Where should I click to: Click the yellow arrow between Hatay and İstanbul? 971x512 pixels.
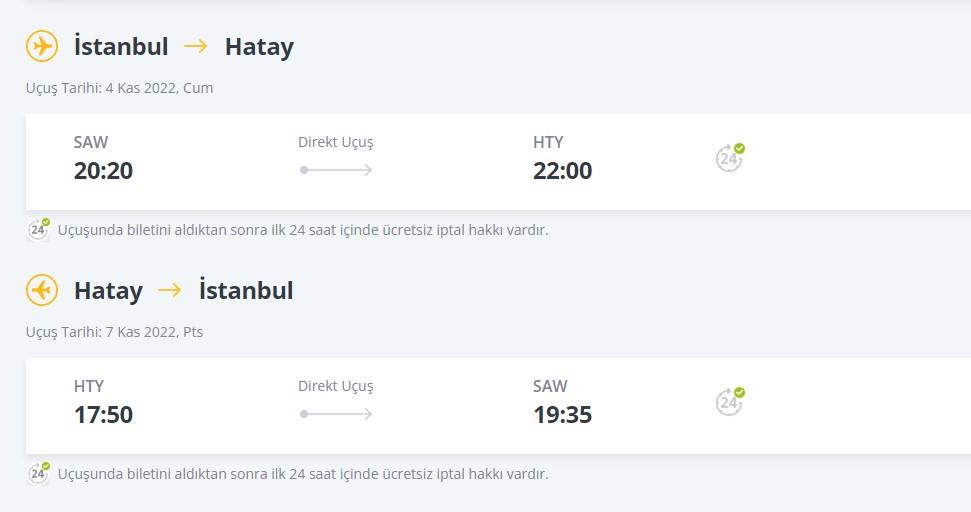pyautogui.click(x=170, y=290)
